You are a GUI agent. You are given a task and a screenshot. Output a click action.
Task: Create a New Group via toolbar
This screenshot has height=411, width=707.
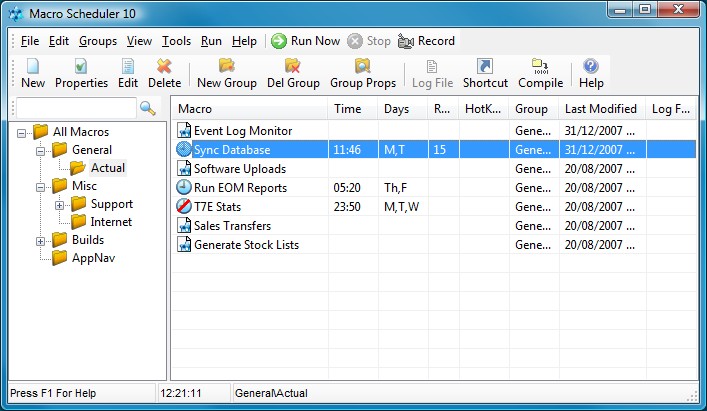227,66
